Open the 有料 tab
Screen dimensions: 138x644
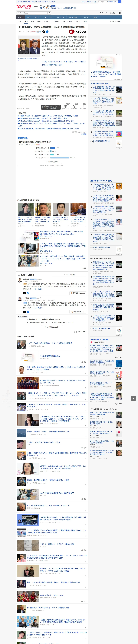point(95,17)
